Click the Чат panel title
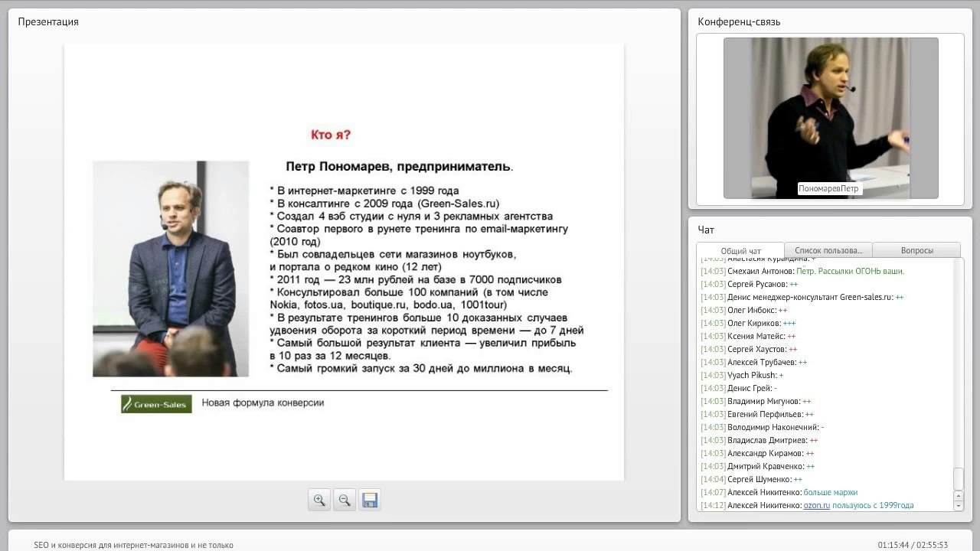980x551 pixels. [706, 230]
